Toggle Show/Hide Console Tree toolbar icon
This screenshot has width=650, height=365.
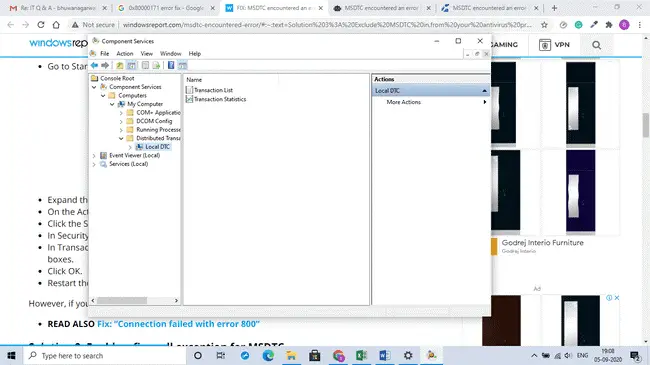pyautogui.click(x=131, y=65)
